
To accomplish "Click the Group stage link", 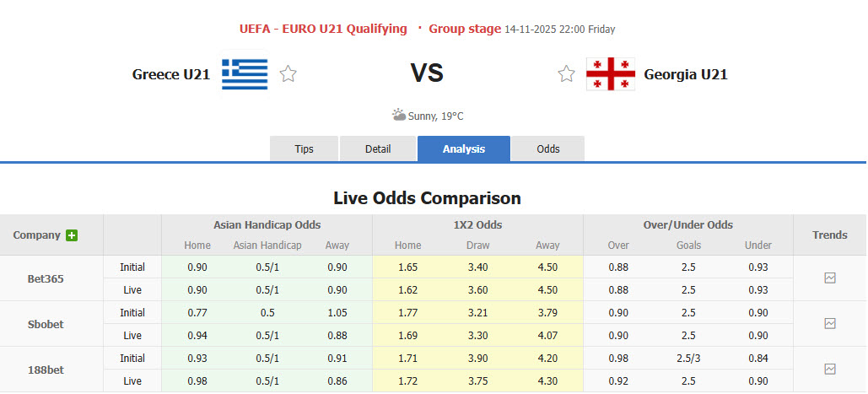I will pyautogui.click(x=465, y=29).
